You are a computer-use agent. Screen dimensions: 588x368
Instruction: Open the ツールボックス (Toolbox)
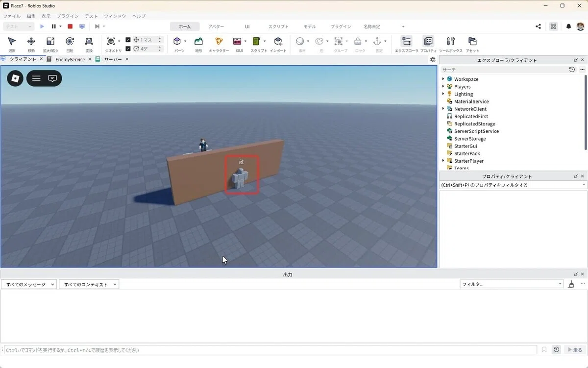pos(451,44)
